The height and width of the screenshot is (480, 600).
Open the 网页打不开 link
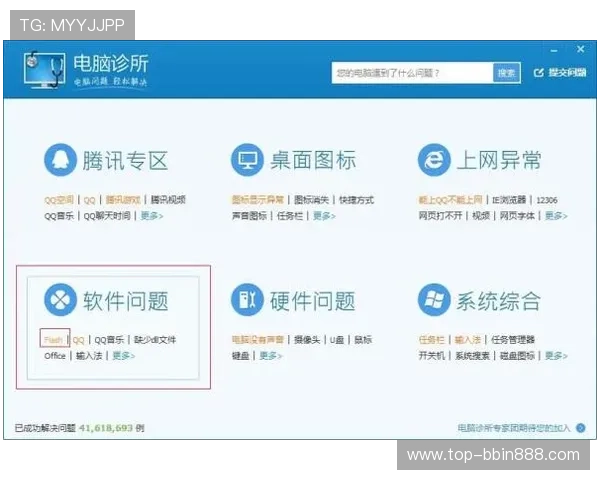point(440,216)
